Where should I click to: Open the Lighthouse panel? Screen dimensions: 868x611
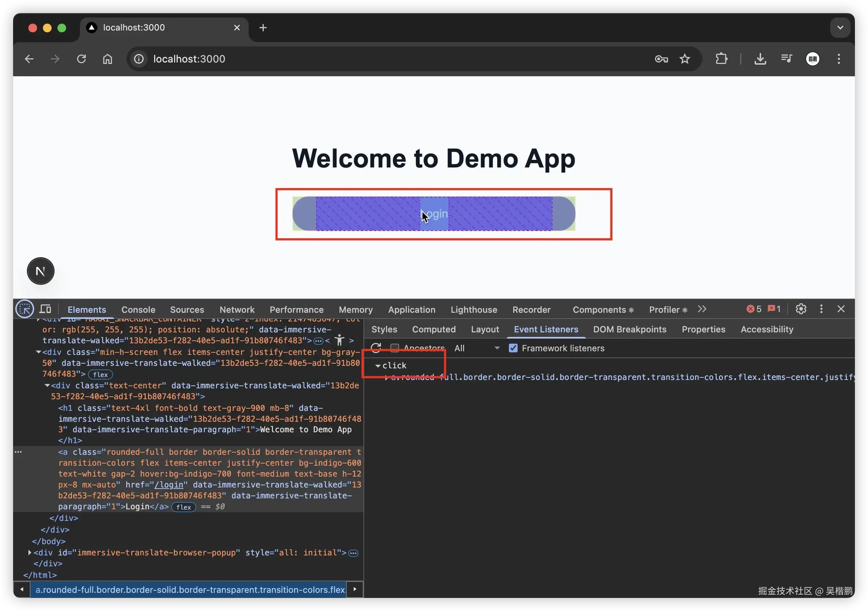(474, 309)
